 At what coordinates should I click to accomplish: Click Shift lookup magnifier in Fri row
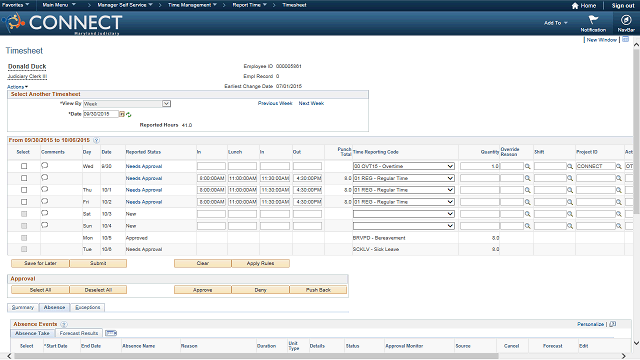click(570, 202)
